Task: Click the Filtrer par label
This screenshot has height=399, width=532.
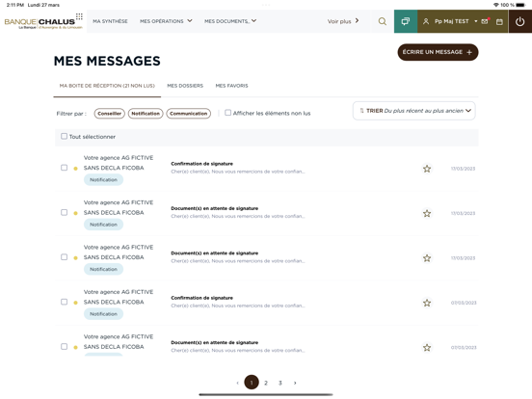Action: 71,114
